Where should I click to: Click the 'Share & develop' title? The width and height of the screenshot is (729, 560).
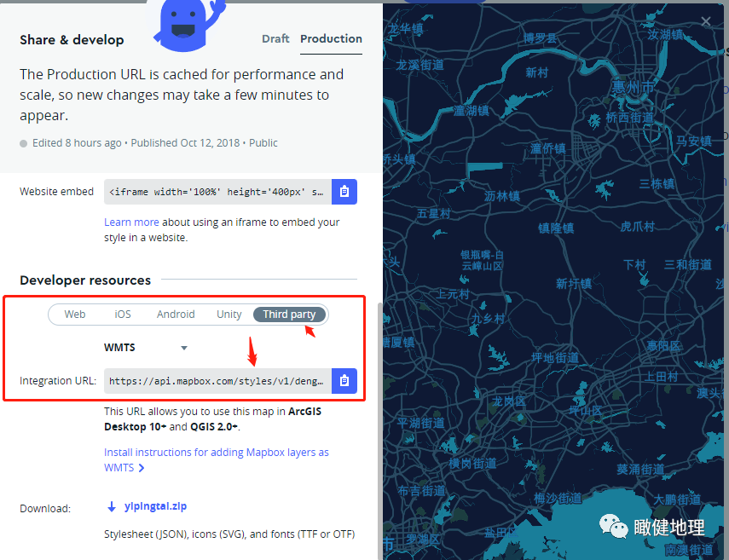click(72, 40)
